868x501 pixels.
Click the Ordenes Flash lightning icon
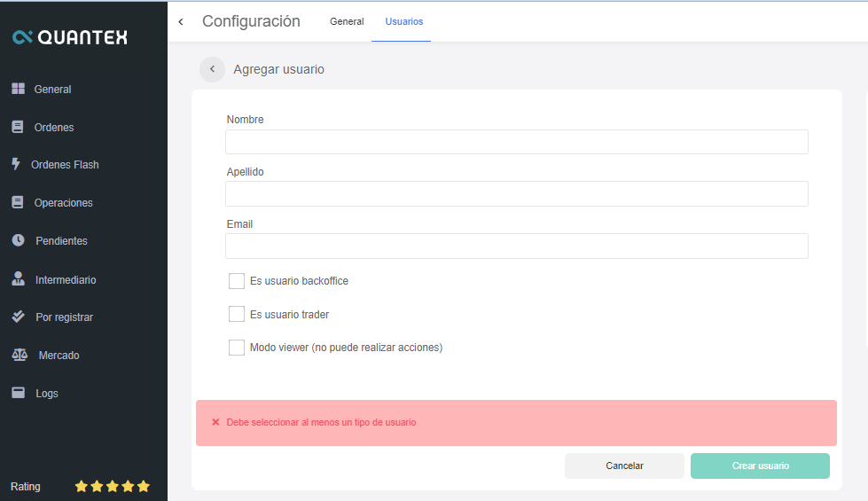[x=16, y=164]
